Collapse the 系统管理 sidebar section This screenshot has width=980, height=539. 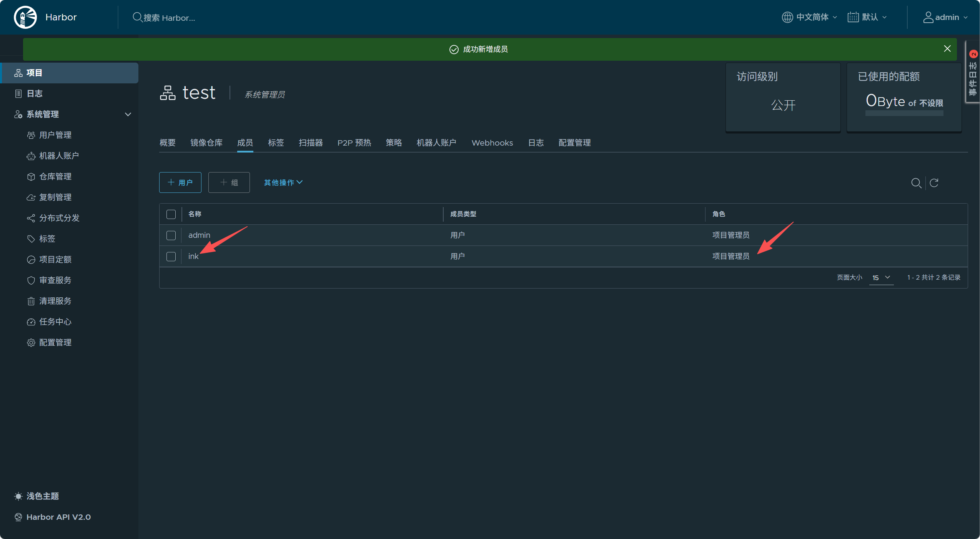[x=128, y=114]
